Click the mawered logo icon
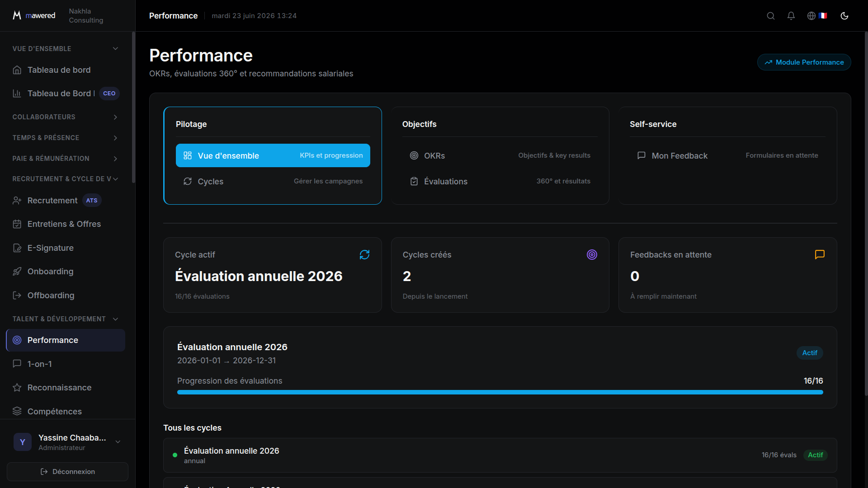The width and height of the screenshot is (868, 488). tap(17, 15)
